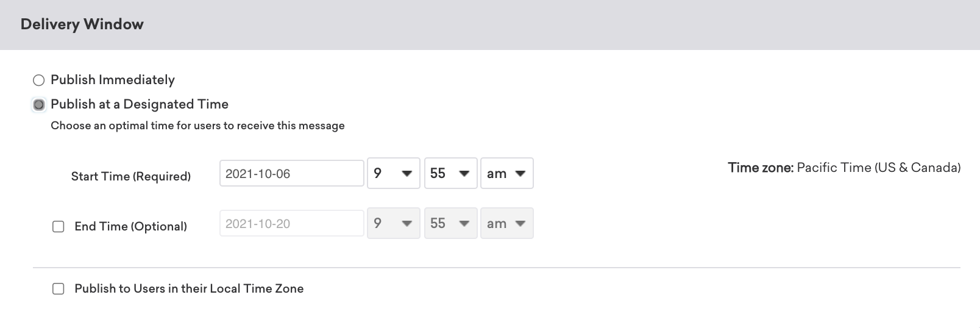Select Publish at a Designated Time radio

tap(39, 105)
